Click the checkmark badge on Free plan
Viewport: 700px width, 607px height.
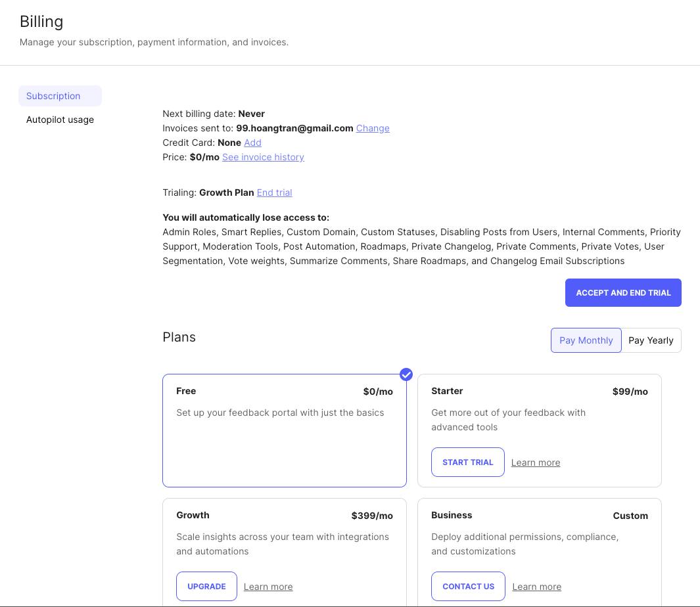406,374
